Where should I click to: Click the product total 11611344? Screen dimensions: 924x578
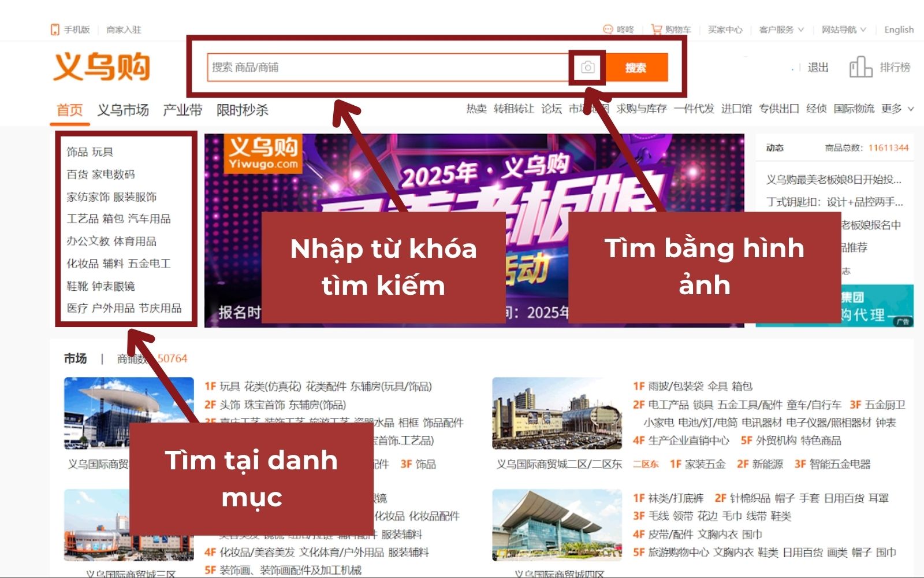point(888,148)
